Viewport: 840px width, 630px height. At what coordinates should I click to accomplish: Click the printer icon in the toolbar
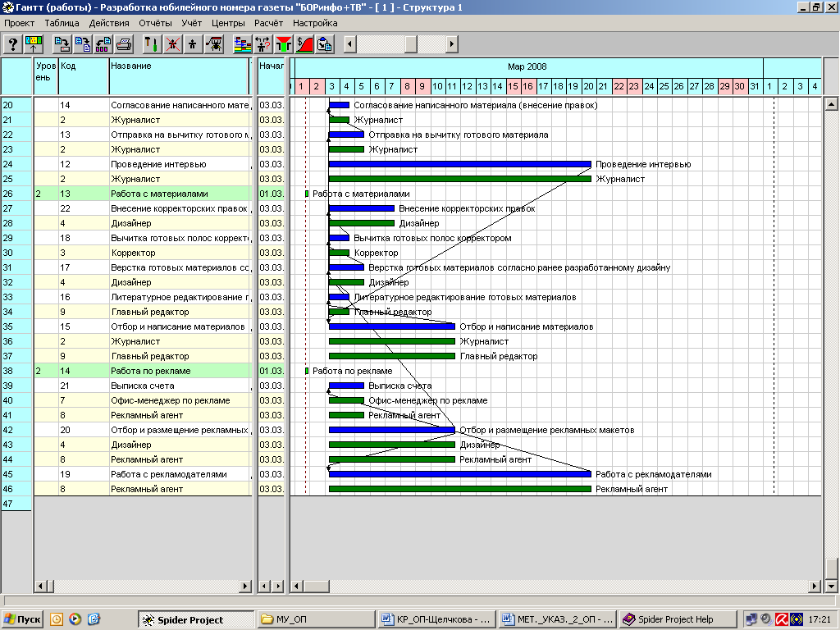[124, 43]
